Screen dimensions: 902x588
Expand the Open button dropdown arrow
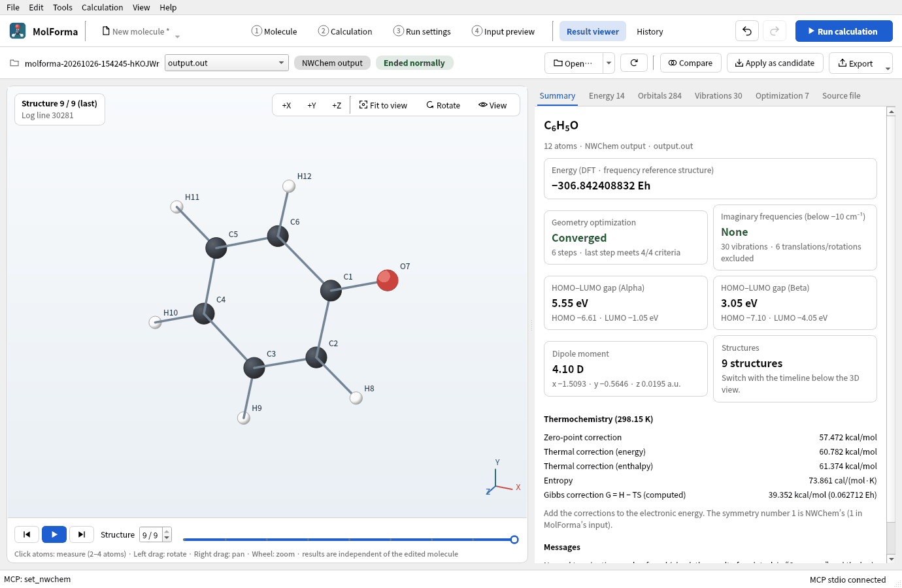click(x=609, y=63)
